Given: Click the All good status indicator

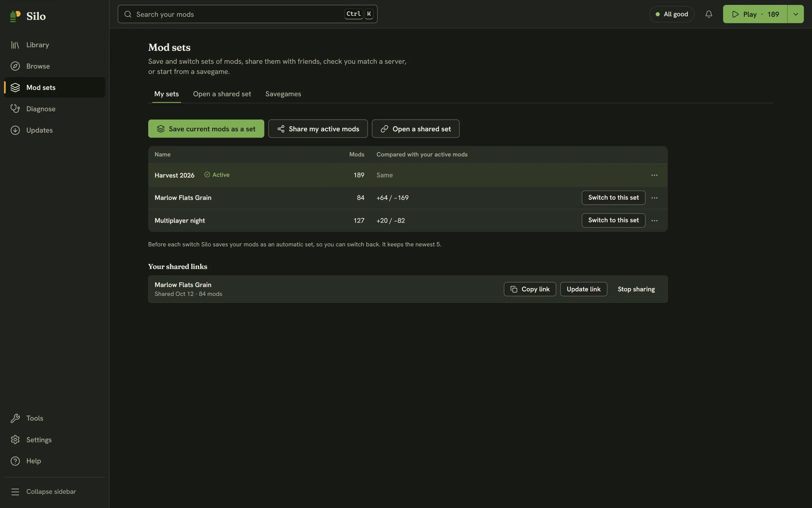Looking at the screenshot, I should point(672,14).
